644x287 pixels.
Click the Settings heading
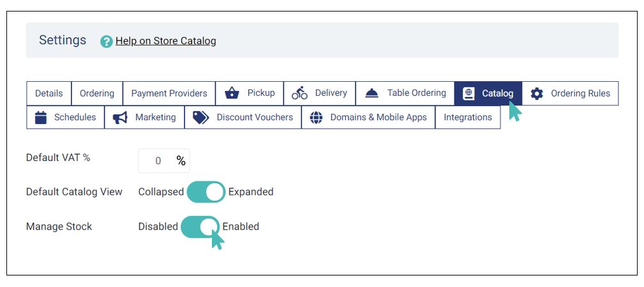[63, 40]
